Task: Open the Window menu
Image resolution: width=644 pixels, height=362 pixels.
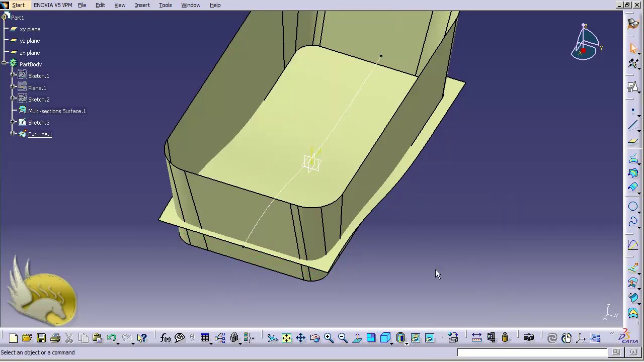Action: pyautogui.click(x=191, y=5)
